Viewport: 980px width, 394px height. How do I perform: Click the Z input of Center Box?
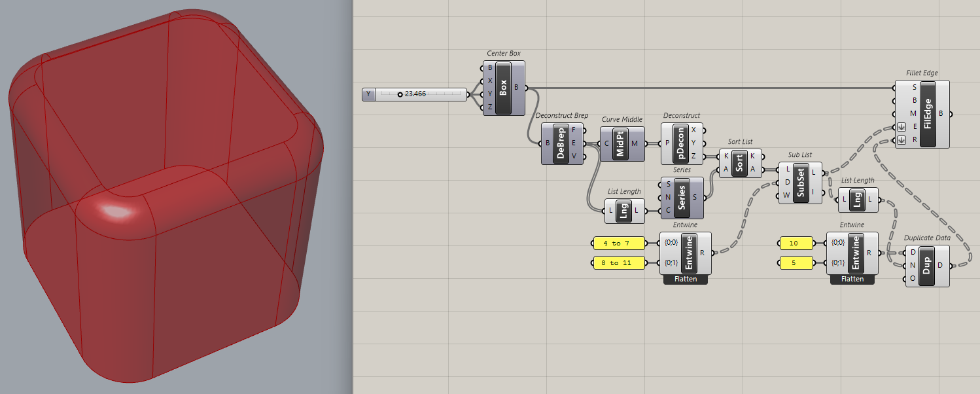pyautogui.click(x=490, y=107)
